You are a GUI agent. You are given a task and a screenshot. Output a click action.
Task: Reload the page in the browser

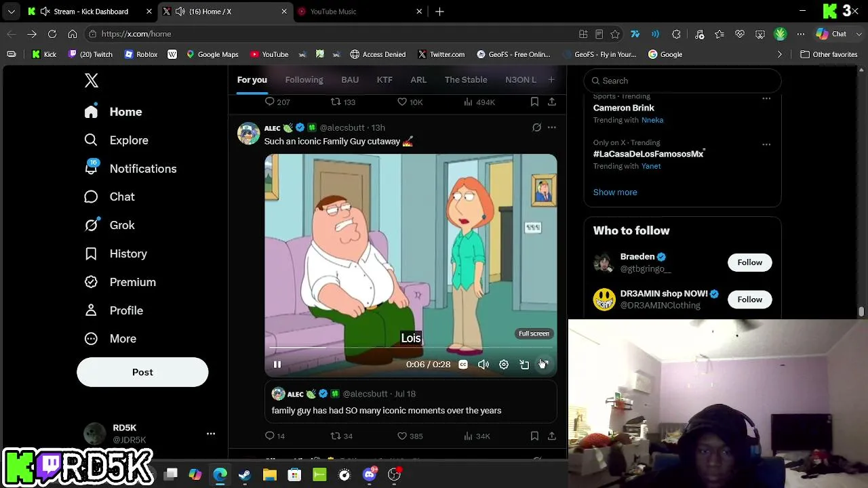[52, 34]
